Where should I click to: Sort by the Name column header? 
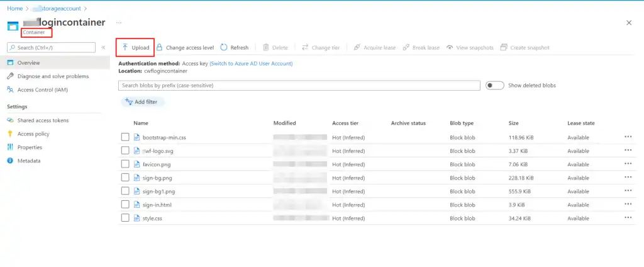(141, 123)
